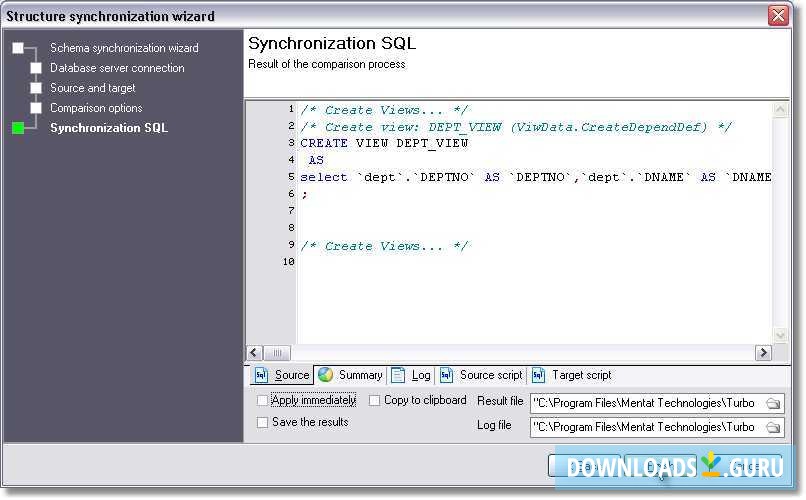Click the Create Views comment on line 1
The width and height of the screenshot is (806, 500).
[x=384, y=110]
